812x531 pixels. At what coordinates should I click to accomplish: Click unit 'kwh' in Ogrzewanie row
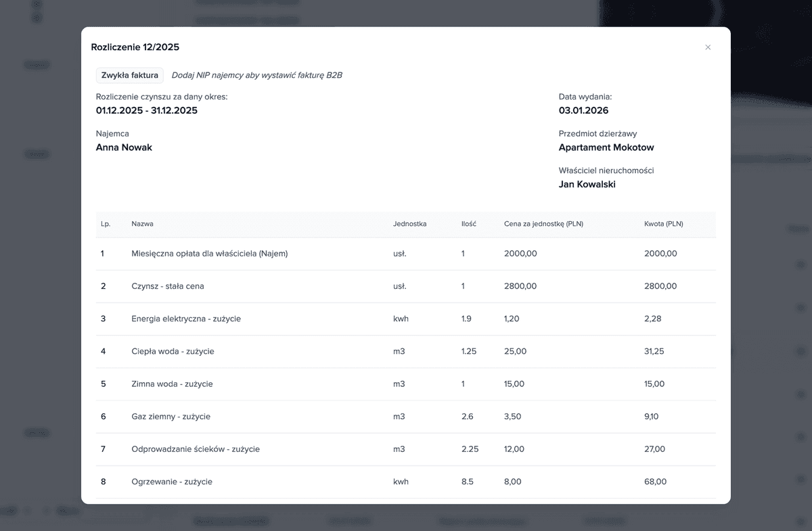pyautogui.click(x=401, y=482)
